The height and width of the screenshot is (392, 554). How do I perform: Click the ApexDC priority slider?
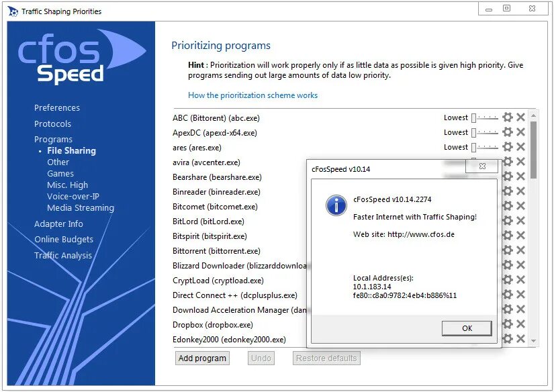pyautogui.click(x=485, y=132)
